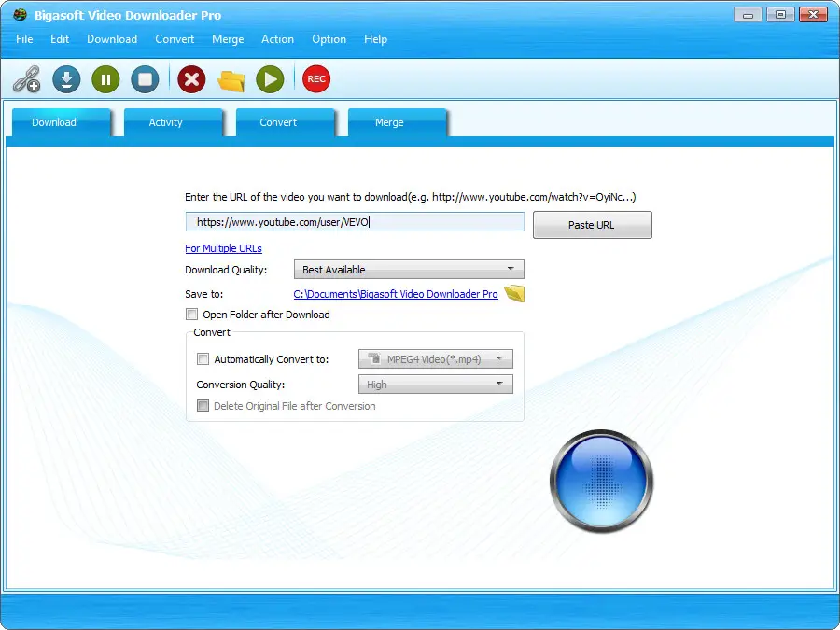Image resolution: width=840 pixels, height=630 pixels.
Task: Check Delete Original File after Conversion
Action: click(x=203, y=406)
